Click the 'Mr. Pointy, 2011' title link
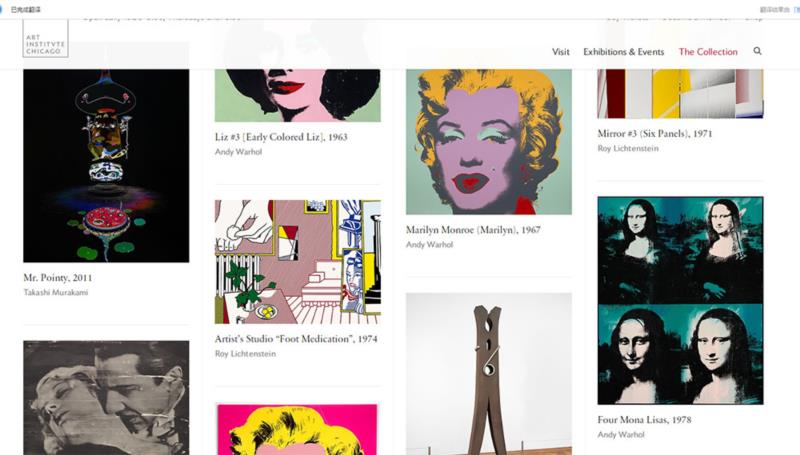 58,278
